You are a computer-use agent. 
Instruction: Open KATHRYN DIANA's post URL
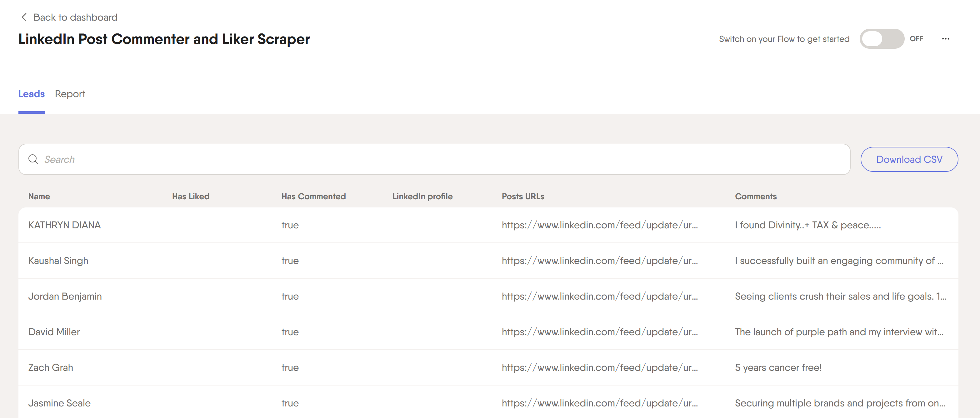[600, 225]
